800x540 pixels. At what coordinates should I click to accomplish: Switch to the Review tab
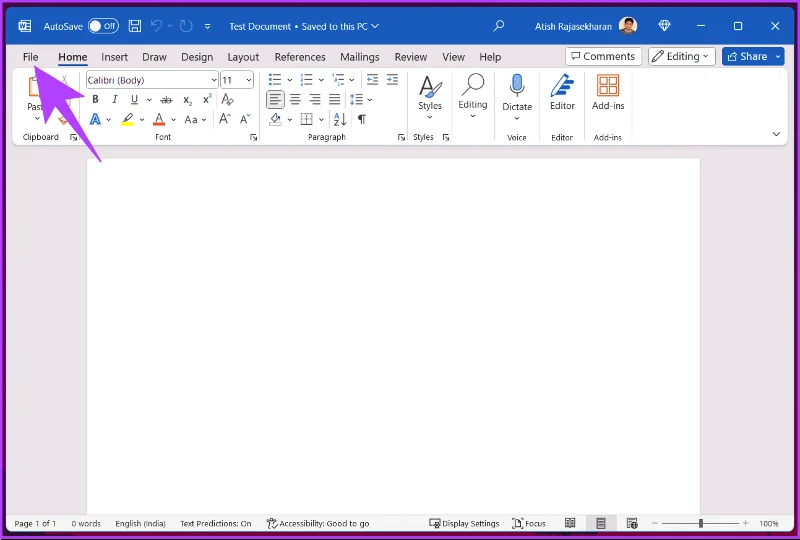point(411,57)
